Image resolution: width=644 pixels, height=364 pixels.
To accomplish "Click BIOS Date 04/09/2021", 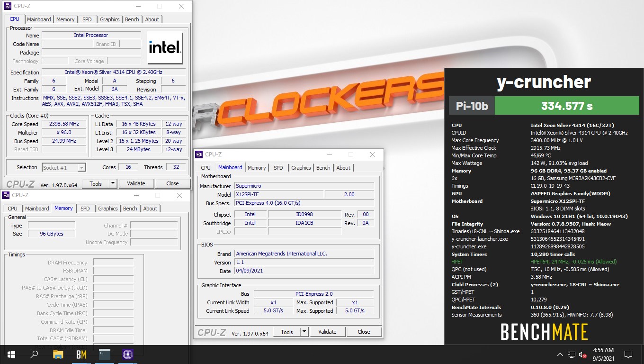I will tap(304, 271).
